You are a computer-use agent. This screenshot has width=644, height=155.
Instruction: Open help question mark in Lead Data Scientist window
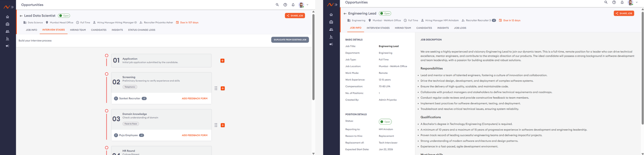point(285,5)
